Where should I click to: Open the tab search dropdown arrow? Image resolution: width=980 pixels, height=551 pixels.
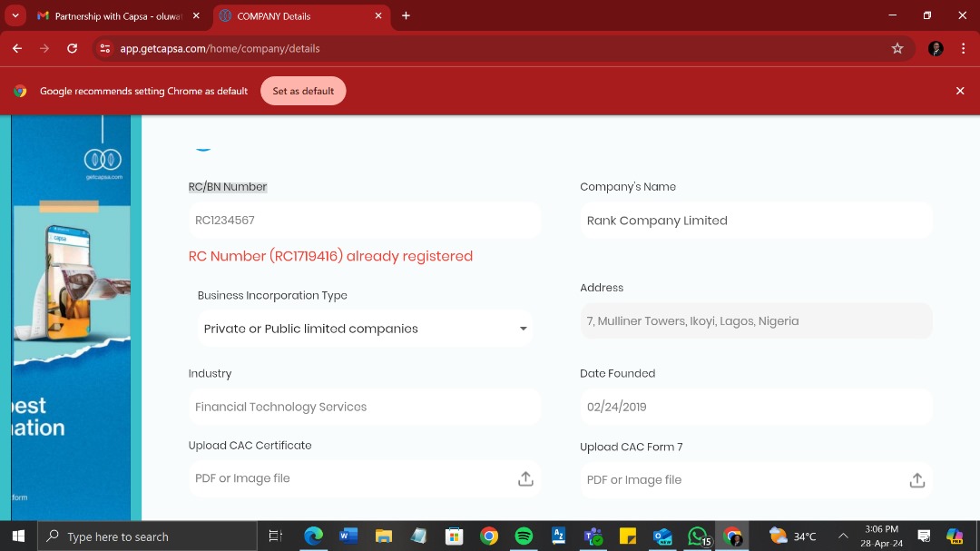click(x=15, y=15)
